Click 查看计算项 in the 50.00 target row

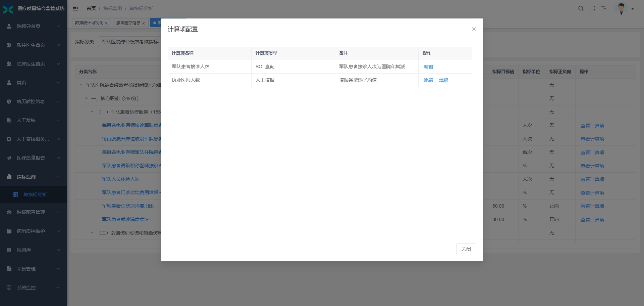coord(592,206)
